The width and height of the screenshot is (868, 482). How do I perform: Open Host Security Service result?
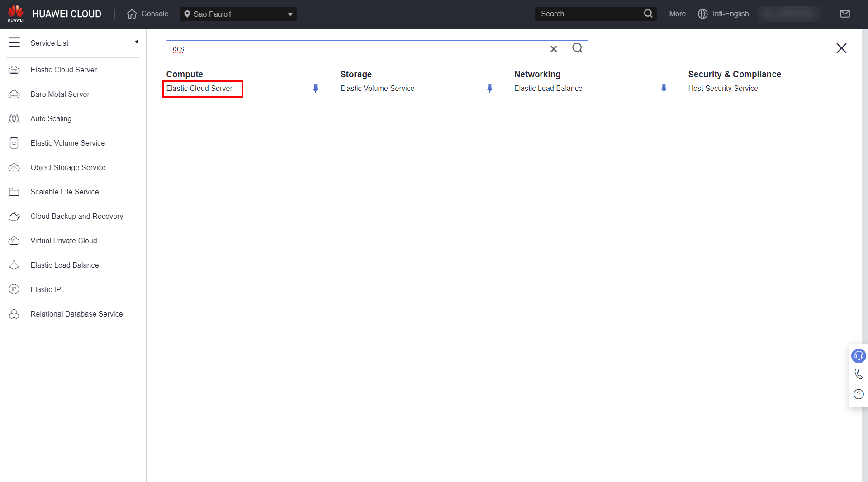(x=723, y=89)
